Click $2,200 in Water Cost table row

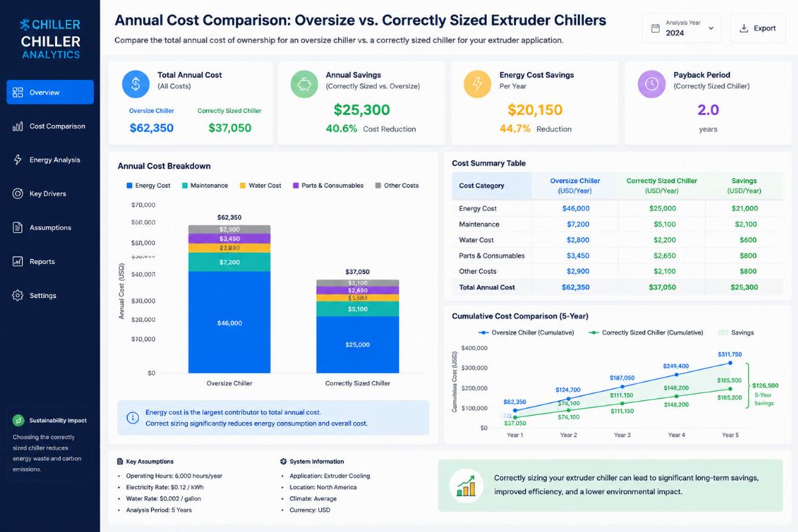pyautogui.click(x=664, y=240)
